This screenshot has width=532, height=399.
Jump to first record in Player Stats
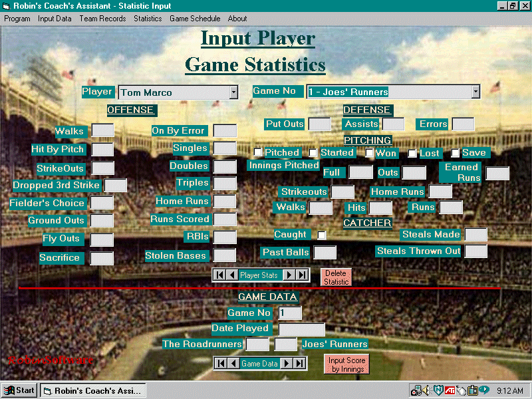pyautogui.click(x=219, y=275)
